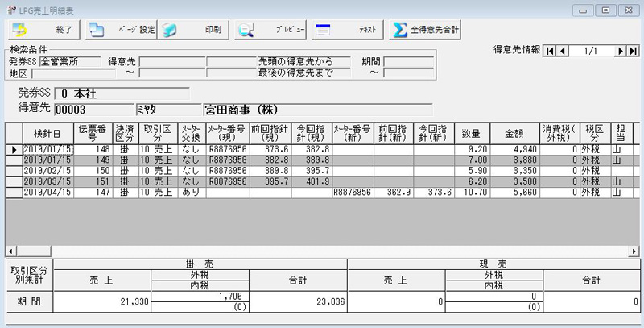
Task: Click the 金額 column header
Action: (x=514, y=133)
